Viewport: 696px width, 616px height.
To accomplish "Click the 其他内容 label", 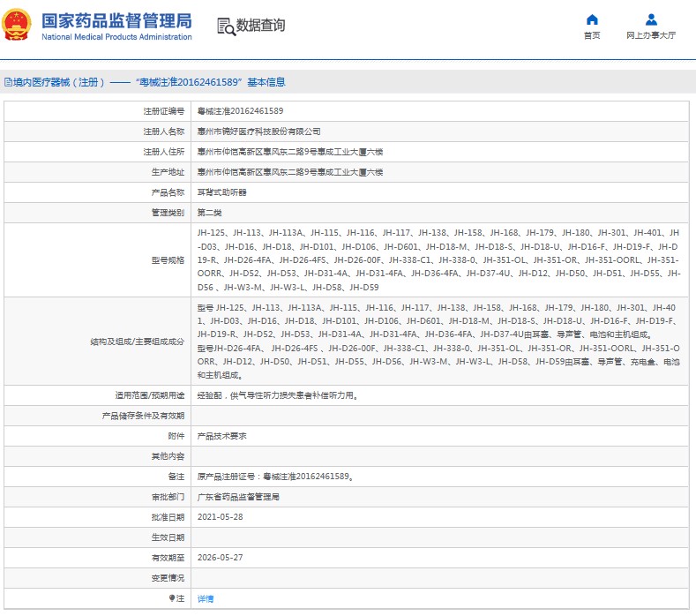I will [x=168, y=456].
